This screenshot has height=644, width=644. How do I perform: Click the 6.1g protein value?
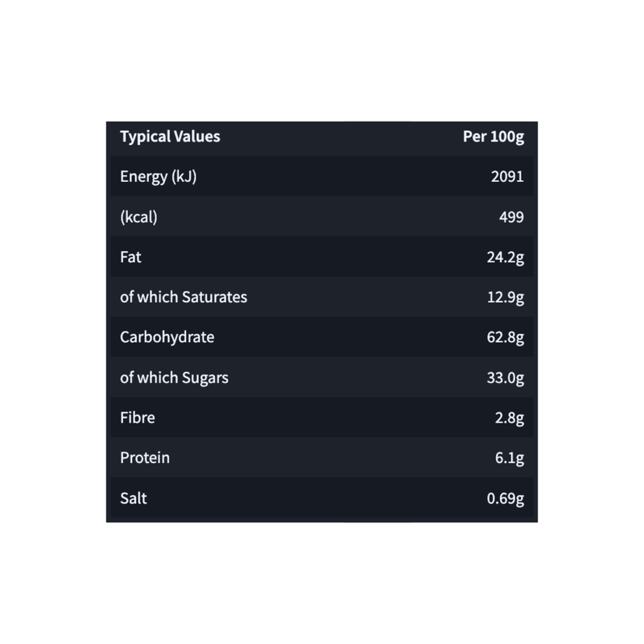click(x=510, y=458)
